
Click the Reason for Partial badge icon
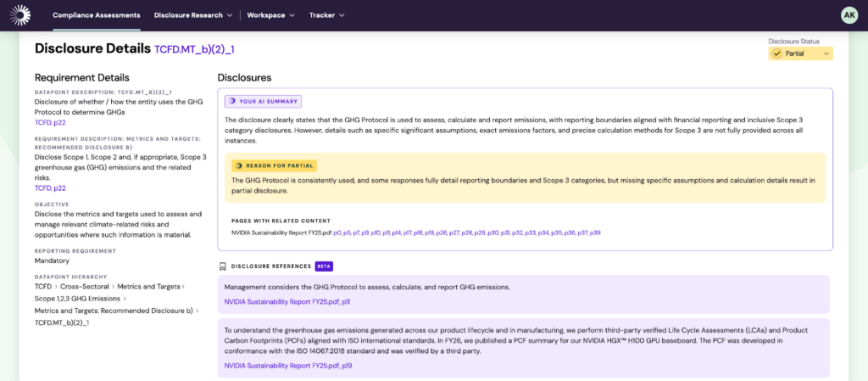[239, 165]
